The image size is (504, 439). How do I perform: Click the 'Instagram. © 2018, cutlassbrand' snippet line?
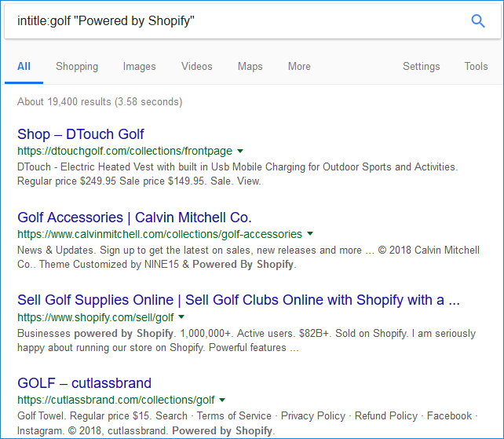point(146,430)
